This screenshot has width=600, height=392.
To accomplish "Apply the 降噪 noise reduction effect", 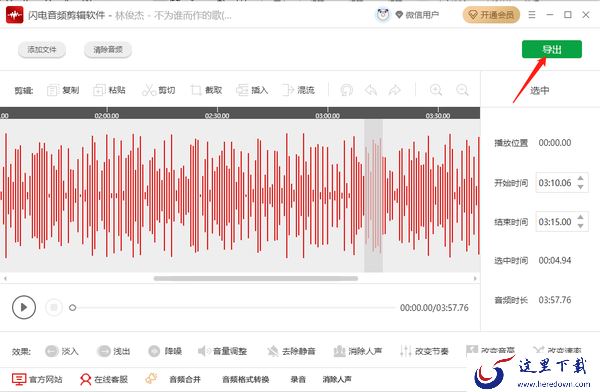I will [165, 351].
